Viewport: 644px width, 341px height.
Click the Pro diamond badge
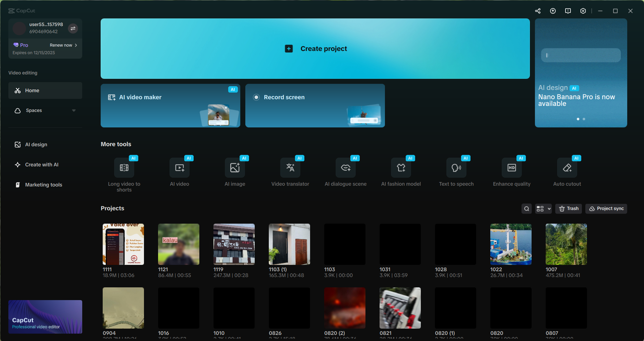click(20, 45)
